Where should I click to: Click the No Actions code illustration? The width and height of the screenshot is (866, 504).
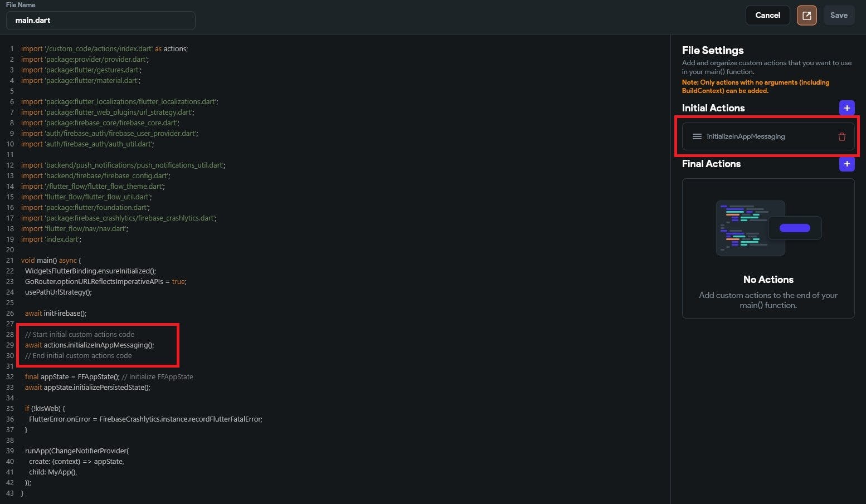[768, 228]
